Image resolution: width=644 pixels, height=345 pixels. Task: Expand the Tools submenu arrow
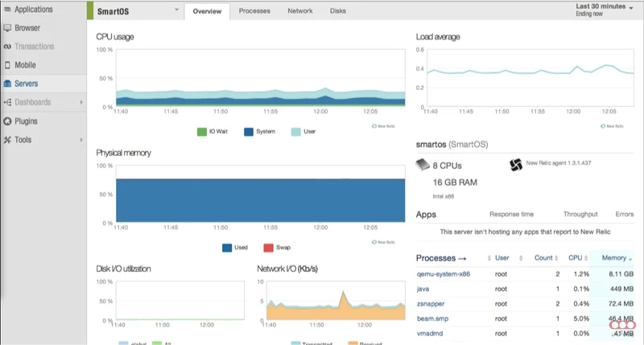pos(80,140)
